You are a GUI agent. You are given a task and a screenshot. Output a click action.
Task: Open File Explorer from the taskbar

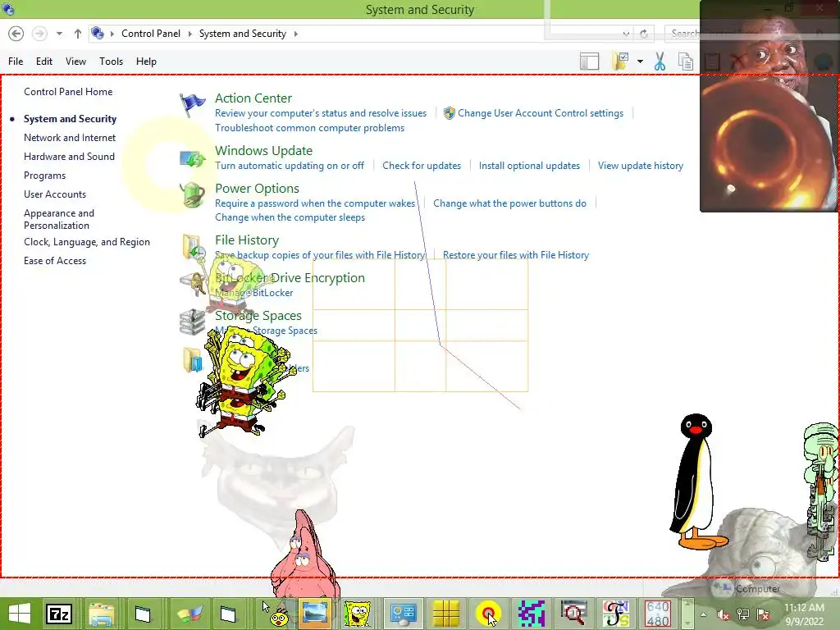point(101,614)
